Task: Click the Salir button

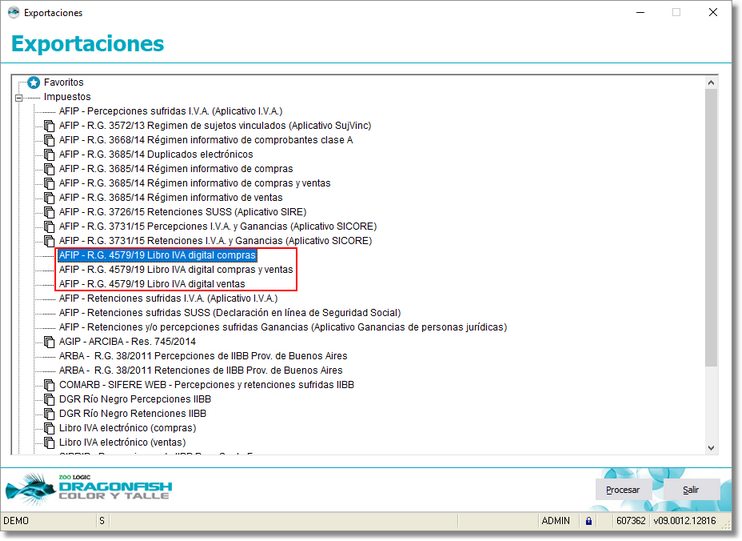Action: [x=690, y=490]
